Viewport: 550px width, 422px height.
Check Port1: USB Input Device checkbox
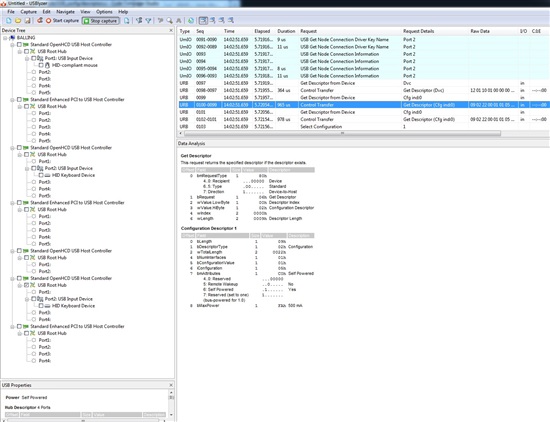click(34, 58)
